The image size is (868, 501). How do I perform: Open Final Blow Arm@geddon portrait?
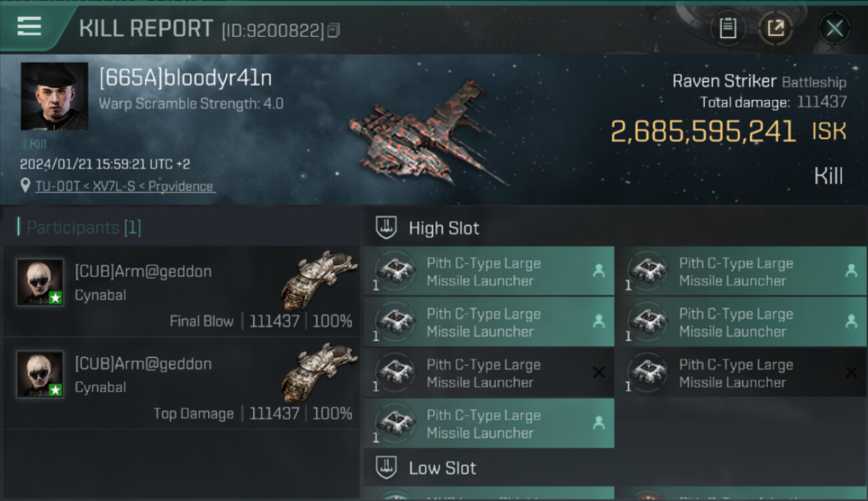coord(40,282)
